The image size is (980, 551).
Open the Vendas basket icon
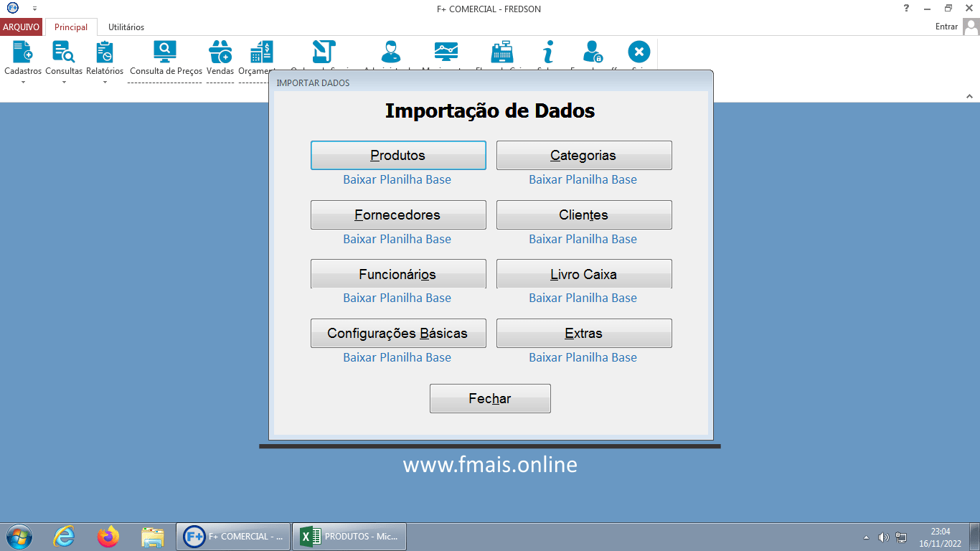tap(220, 52)
